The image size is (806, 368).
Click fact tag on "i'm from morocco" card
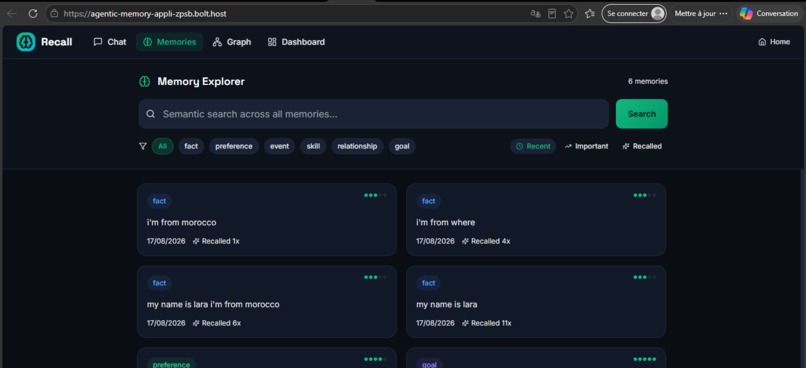click(159, 201)
